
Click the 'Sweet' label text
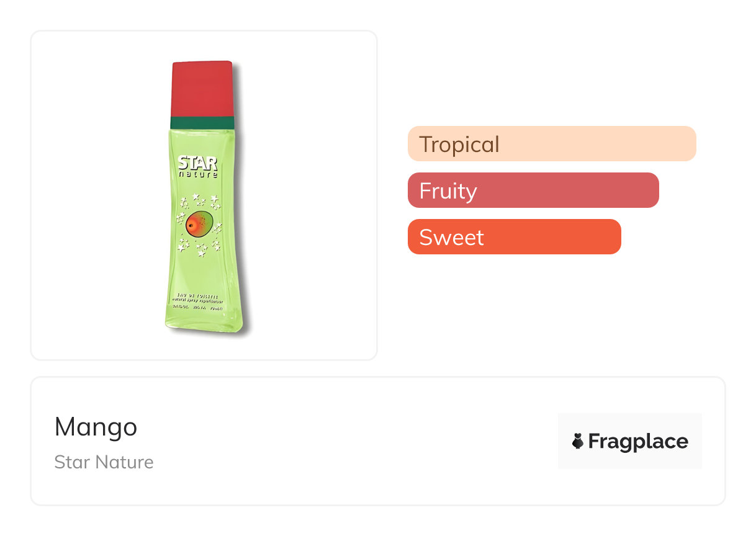(x=451, y=238)
